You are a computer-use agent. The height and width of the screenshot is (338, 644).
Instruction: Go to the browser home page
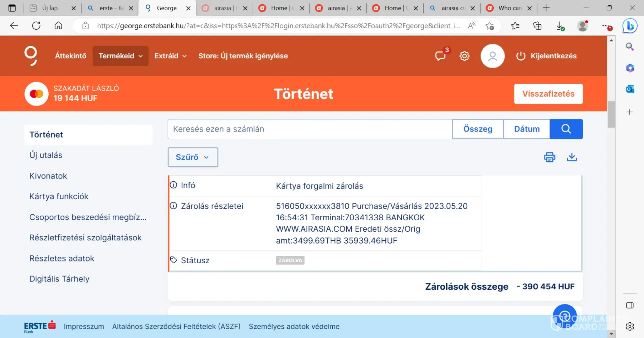(58, 26)
